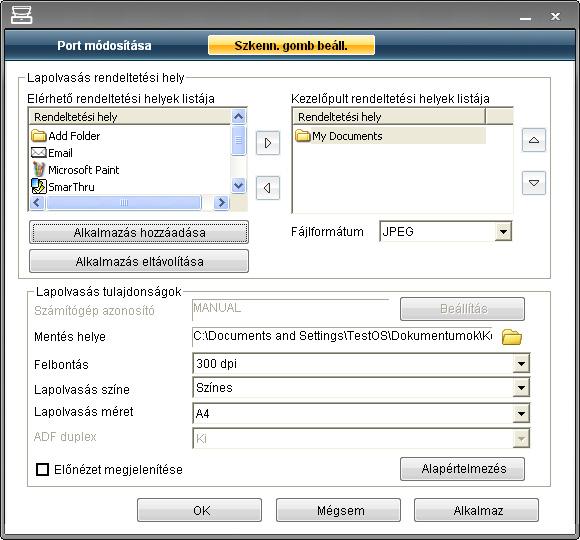Viewport: 580px width, 540px height.
Task: Switch to the Port módosítása tab
Action: [x=104, y=45]
